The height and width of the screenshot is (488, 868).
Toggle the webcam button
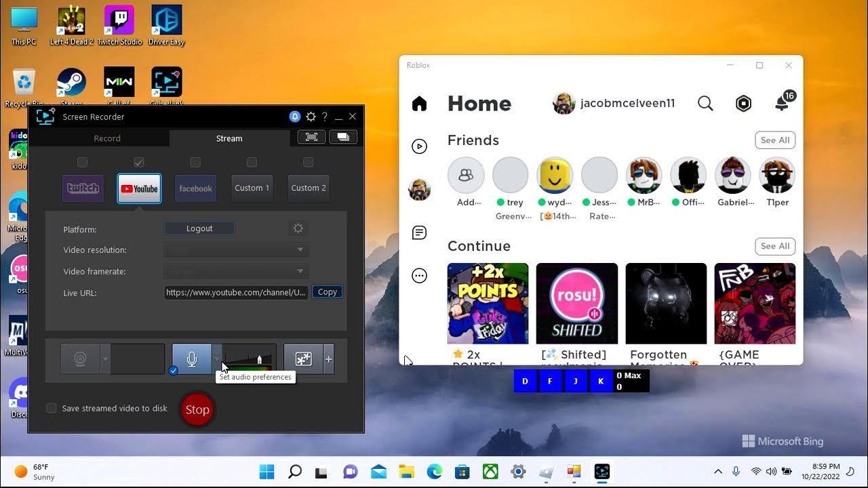80,359
